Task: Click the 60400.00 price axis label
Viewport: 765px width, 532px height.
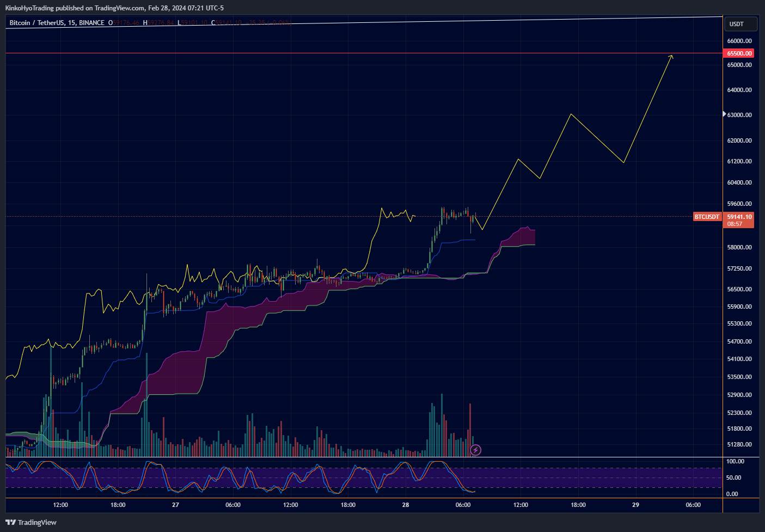Action: point(739,182)
